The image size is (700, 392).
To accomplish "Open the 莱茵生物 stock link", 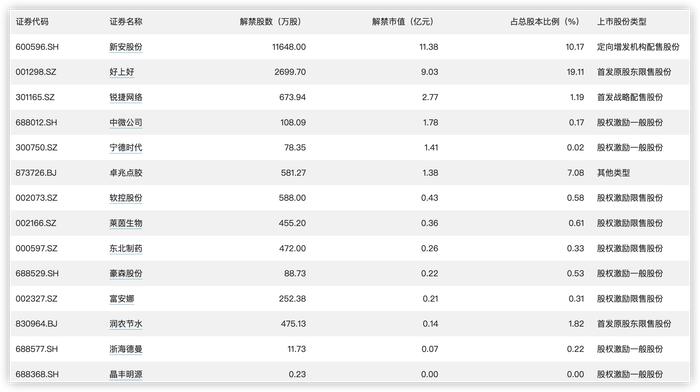I will 126,223.
